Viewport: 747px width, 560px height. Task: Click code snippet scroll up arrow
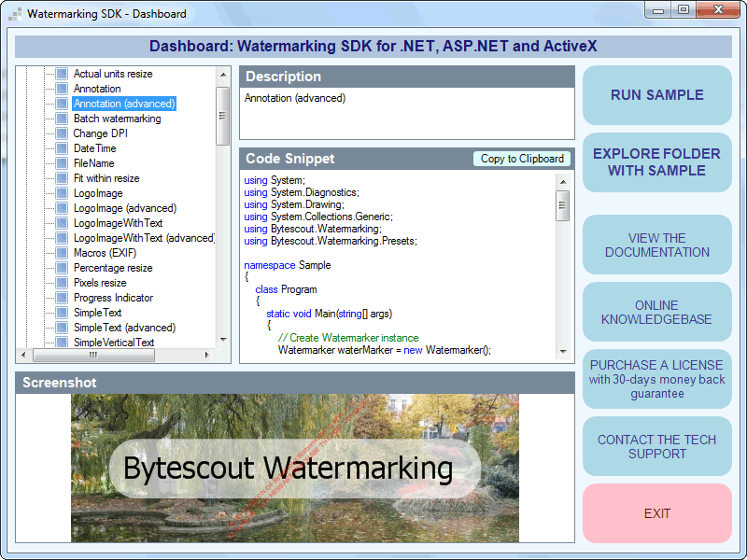tap(563, 182)
